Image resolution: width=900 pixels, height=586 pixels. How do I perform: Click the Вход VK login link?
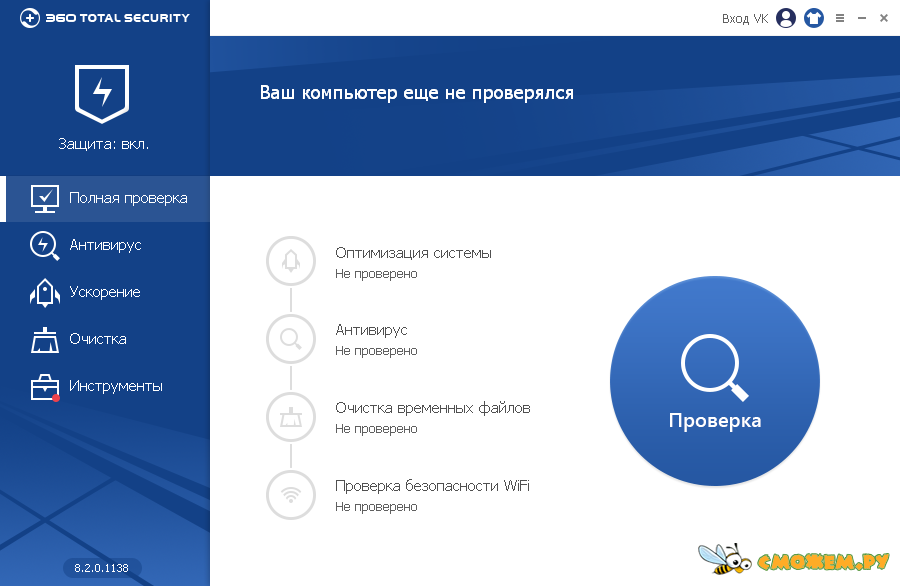click(x=744, y=19)
